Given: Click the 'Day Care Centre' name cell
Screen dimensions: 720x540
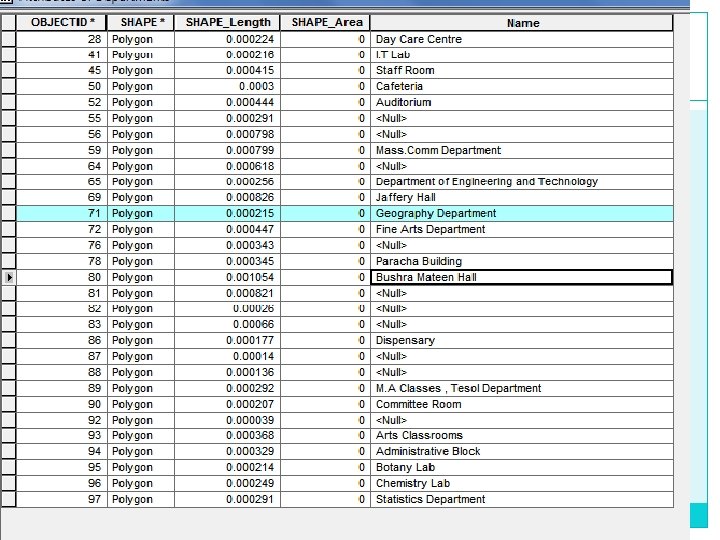Looking at the screenshot, I should [x=522, y=39].
